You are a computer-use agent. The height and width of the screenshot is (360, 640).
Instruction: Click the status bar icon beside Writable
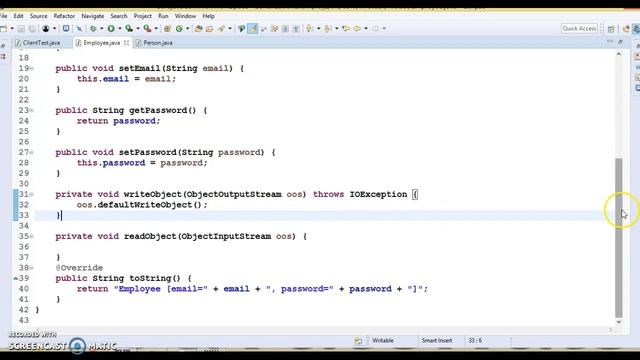click(x=358, y=340)
